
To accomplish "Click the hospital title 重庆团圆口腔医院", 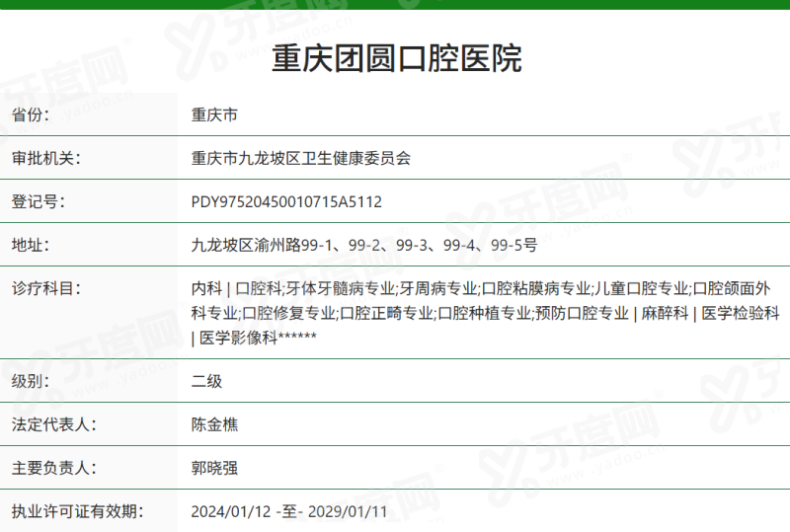I will point(397,58).
